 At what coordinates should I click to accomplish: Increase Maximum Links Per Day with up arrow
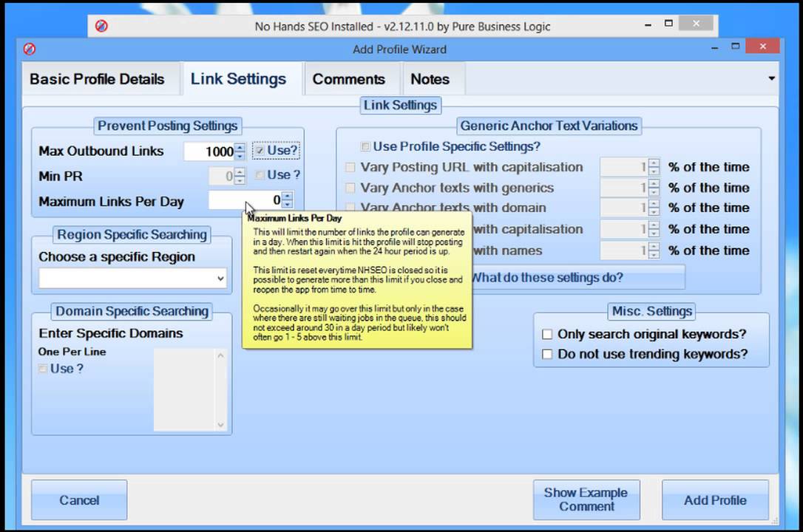[x=288, y=196]
